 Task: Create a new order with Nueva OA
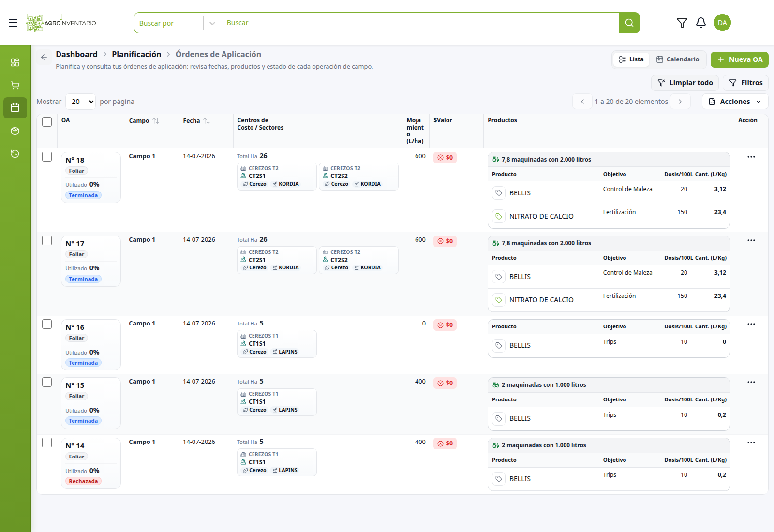739,59
